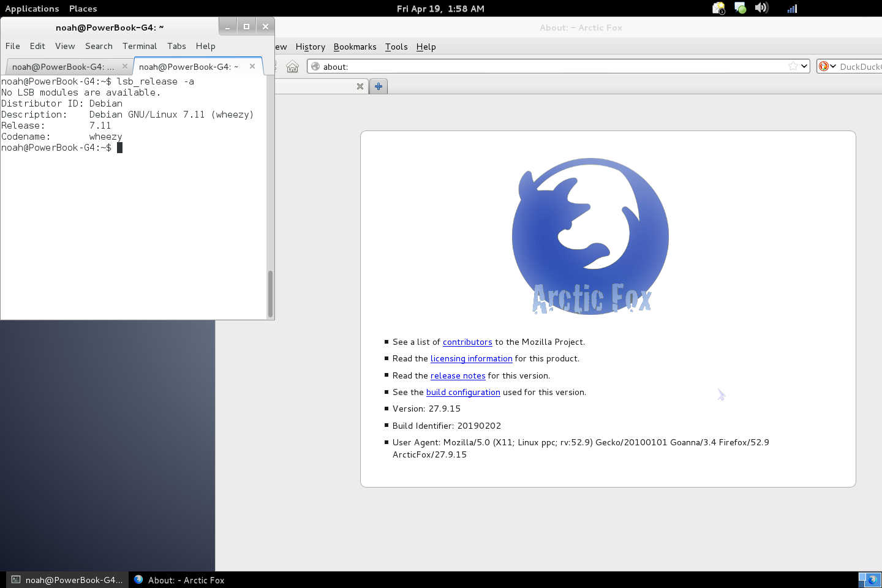The image size is (882, 588).
Task: Open the contributors link
Action: tap(467, 342)
